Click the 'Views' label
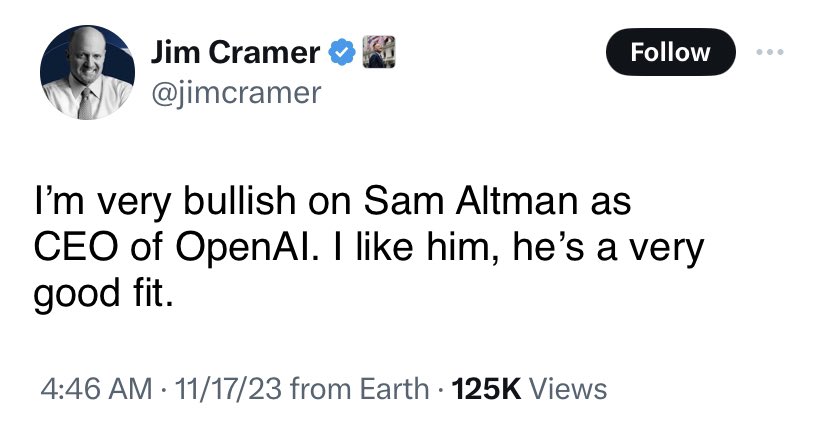This screenshot has height=428, width=828. coord(568,389)
